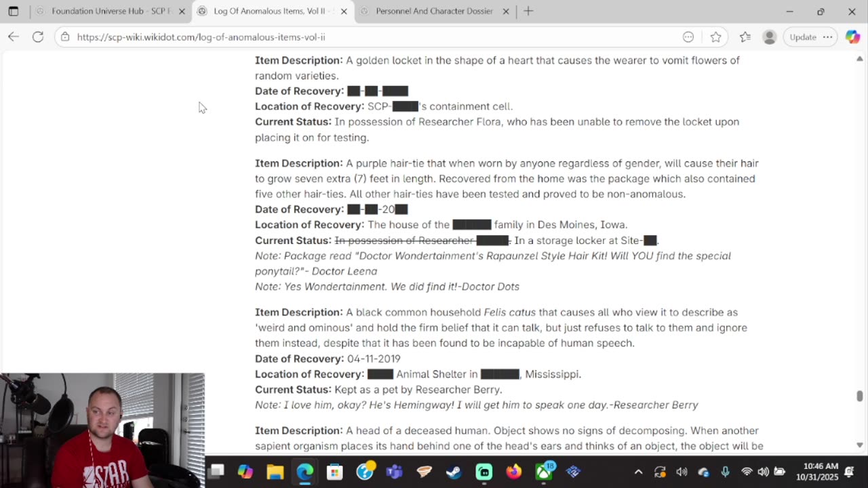The image size is (868, 488).
Task: View site information lock icon
Action: tap(65, 37)
